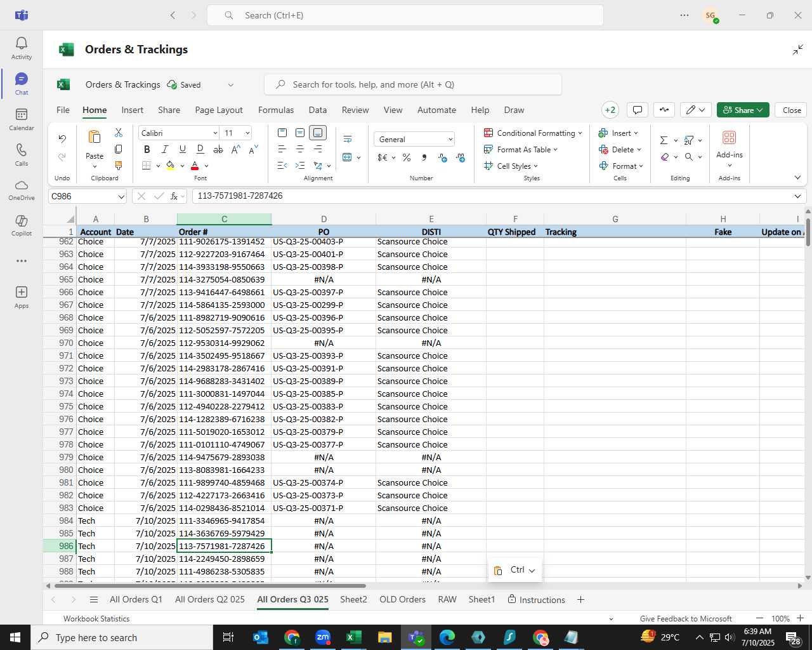Open Teams Calendar in the sidebar
This screenshot has width=812, height=650.
pyautogui.click(x=22, y=119)
